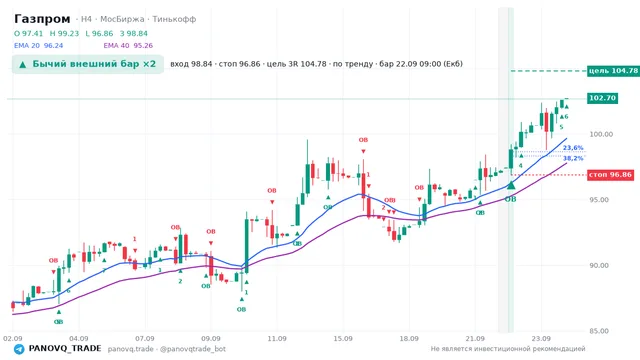This screenshot has height=360, width=640.
Task: Click the Telegram logo icon at bottom left
Action: pyautogui.click(x=19, y=349)
